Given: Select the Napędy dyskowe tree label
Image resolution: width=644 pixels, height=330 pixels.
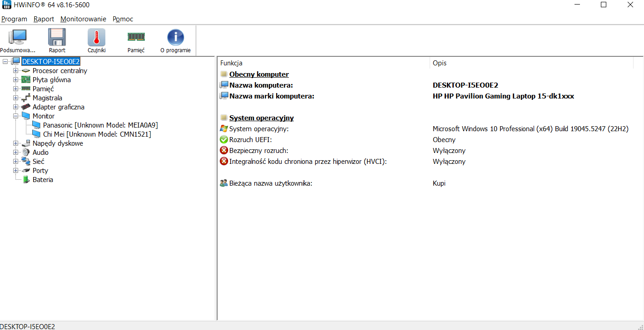Looking at the screenshot, I should 58,143.
